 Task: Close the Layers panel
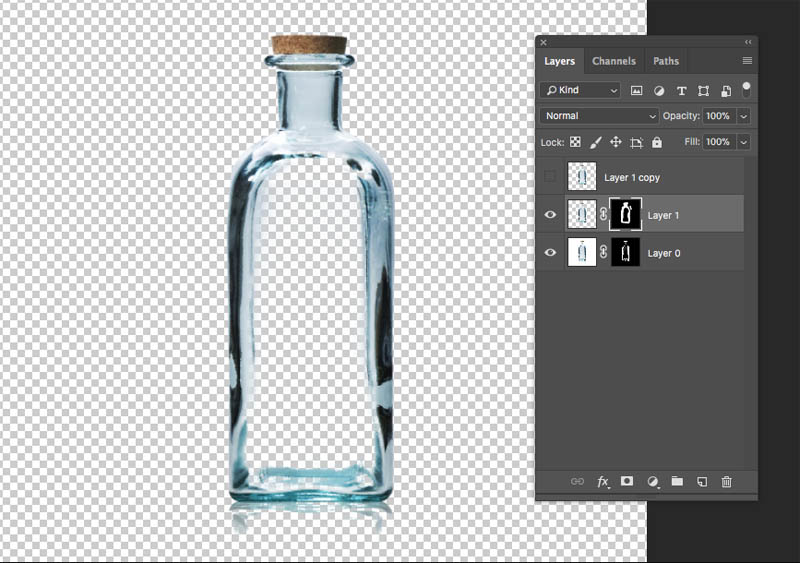point(543,42)
